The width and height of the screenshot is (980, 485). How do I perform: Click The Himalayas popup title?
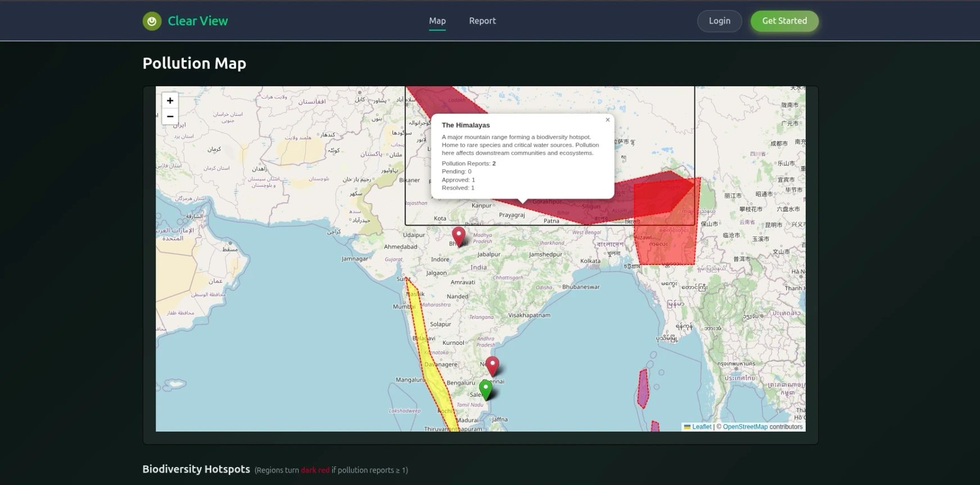(466, 125)
